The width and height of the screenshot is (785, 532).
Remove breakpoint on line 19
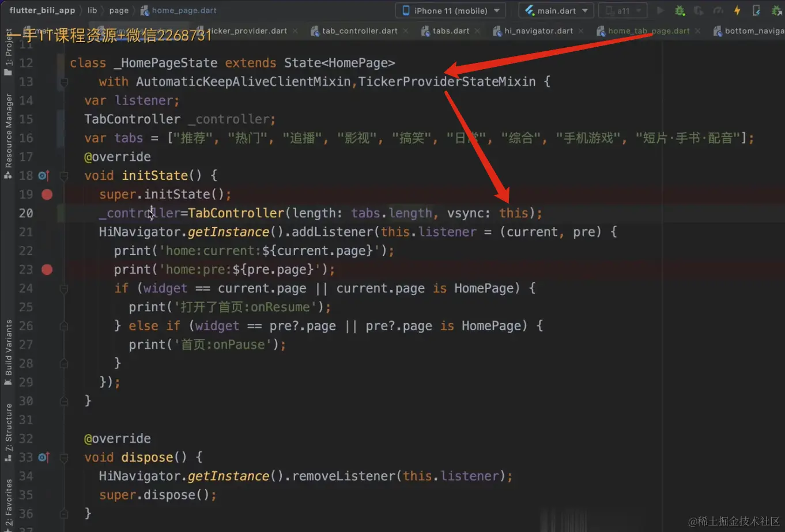tap(47, 194)
